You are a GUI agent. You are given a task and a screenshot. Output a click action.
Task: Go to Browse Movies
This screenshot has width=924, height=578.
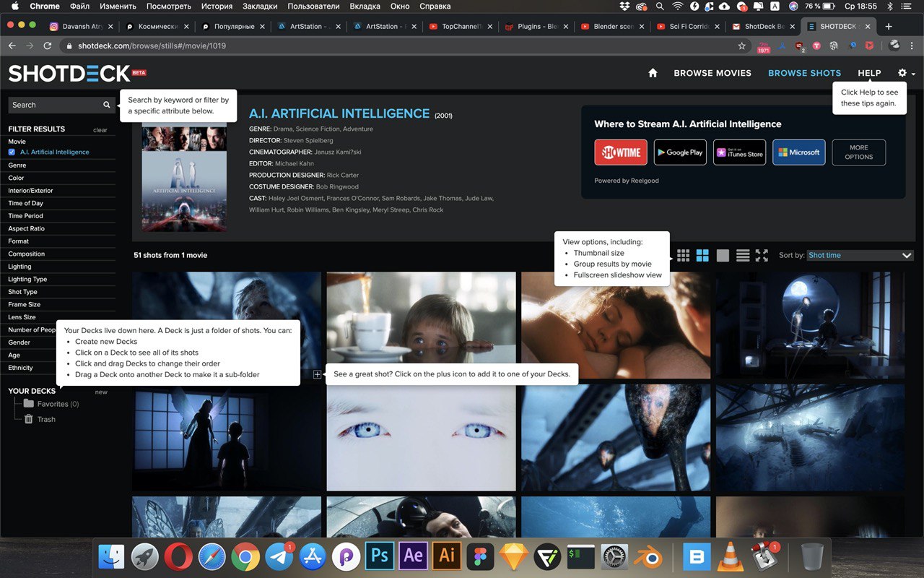coord(712,73)
